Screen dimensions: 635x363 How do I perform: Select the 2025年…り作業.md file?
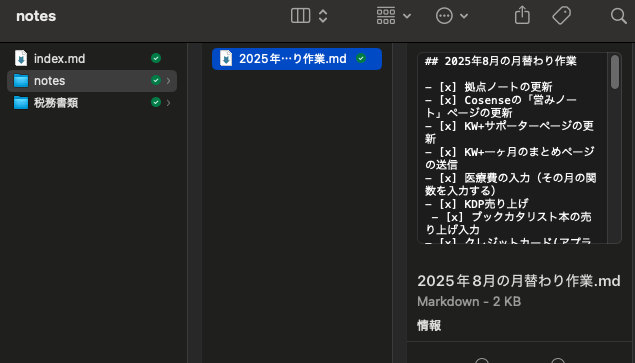[x=297, y=59]
